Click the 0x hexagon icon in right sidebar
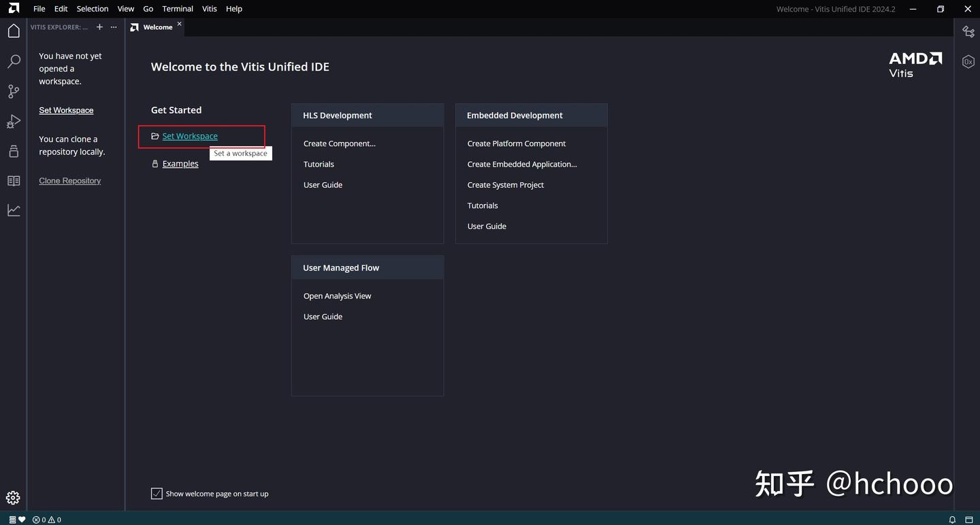This screenshot has width=980, height=525. (968, 62)
